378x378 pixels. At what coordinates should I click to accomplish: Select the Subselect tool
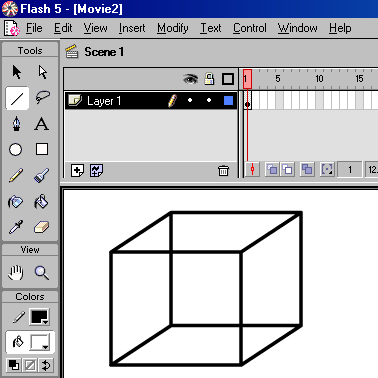click(42, 72)
